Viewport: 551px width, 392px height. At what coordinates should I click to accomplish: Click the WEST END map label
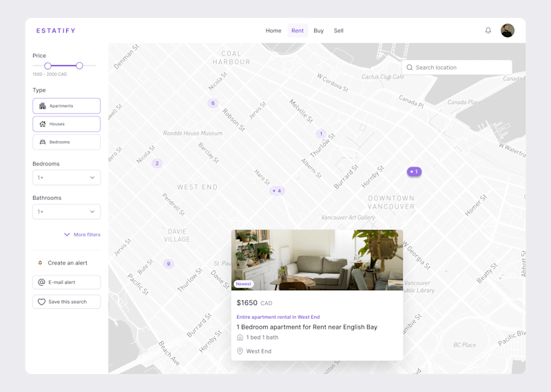(198, 187)
